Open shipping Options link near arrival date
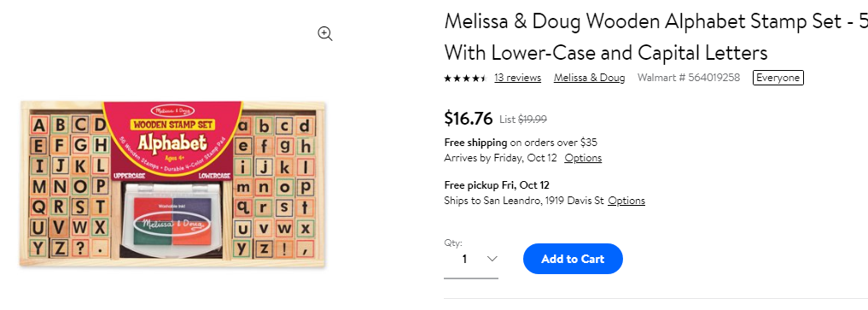 (x=583, y=158)
